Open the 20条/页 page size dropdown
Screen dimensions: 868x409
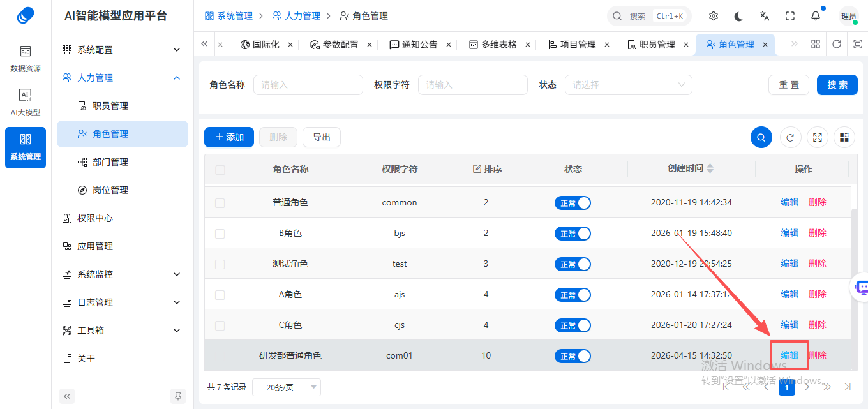pos(287,387)
